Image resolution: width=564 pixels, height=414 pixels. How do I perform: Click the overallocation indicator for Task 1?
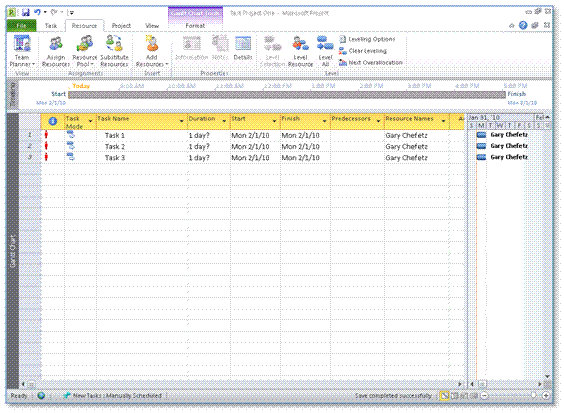tap(46, 135)
